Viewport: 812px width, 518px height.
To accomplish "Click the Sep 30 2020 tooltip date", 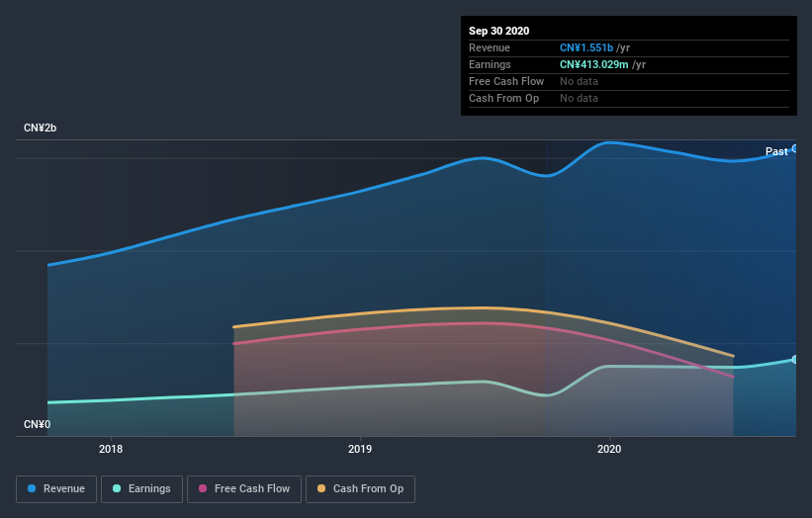I will point(498,31).
